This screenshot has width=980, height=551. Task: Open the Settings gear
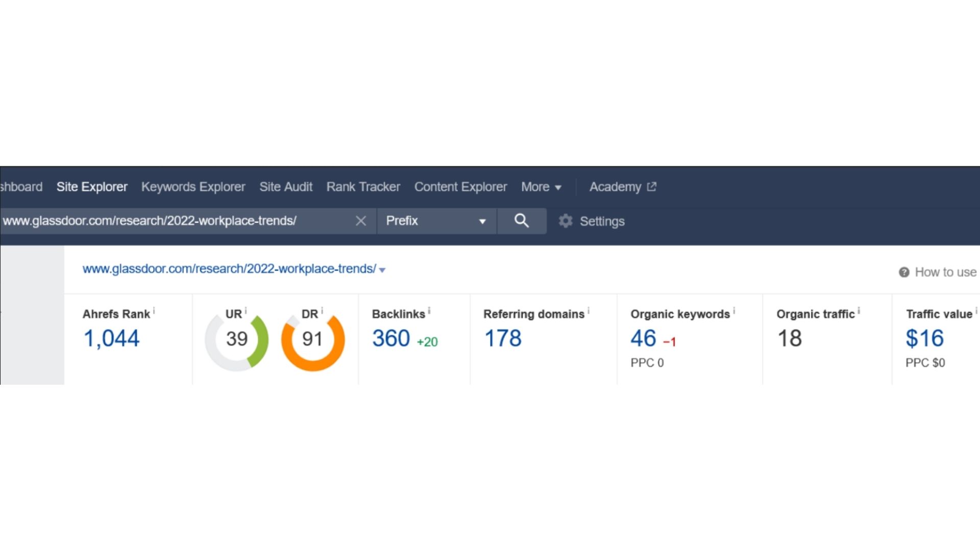pyautogui.click(x=566, y=221)
